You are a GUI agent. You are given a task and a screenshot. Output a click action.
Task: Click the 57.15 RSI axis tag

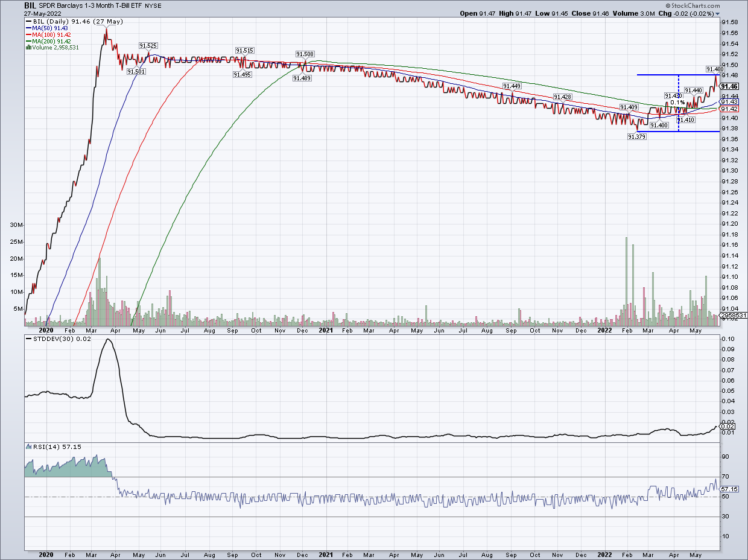730,489
